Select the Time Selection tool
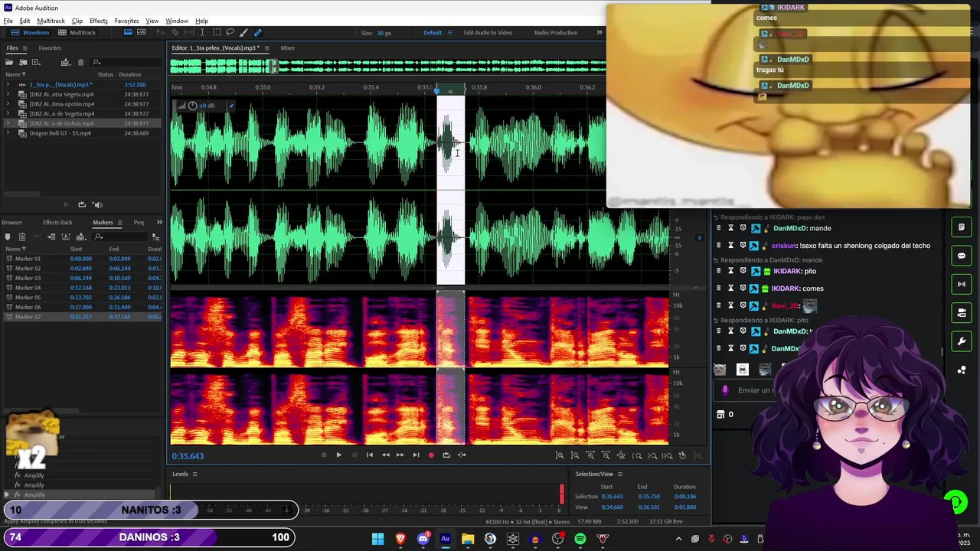Viewport: 980px width, 551px height. [x=203, y=32]
